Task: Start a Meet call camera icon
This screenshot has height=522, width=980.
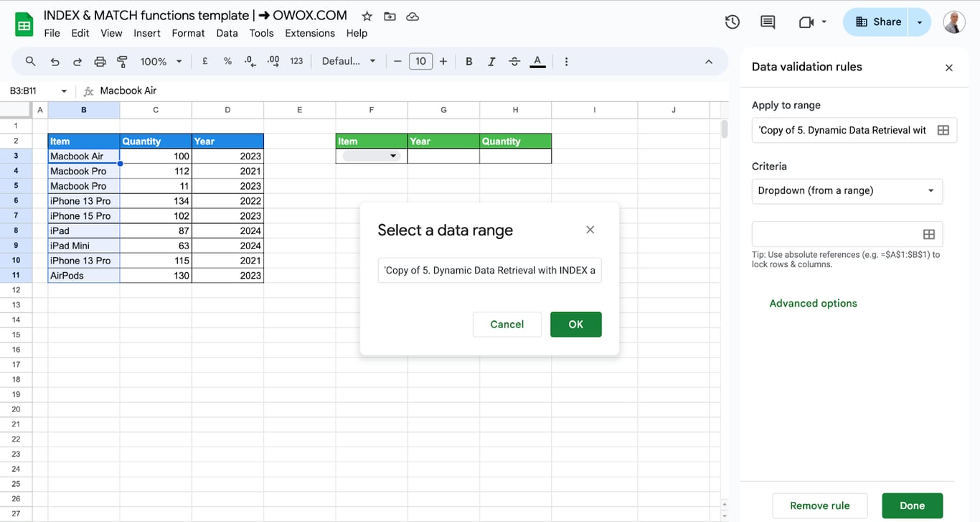Action: click(806, 22)
